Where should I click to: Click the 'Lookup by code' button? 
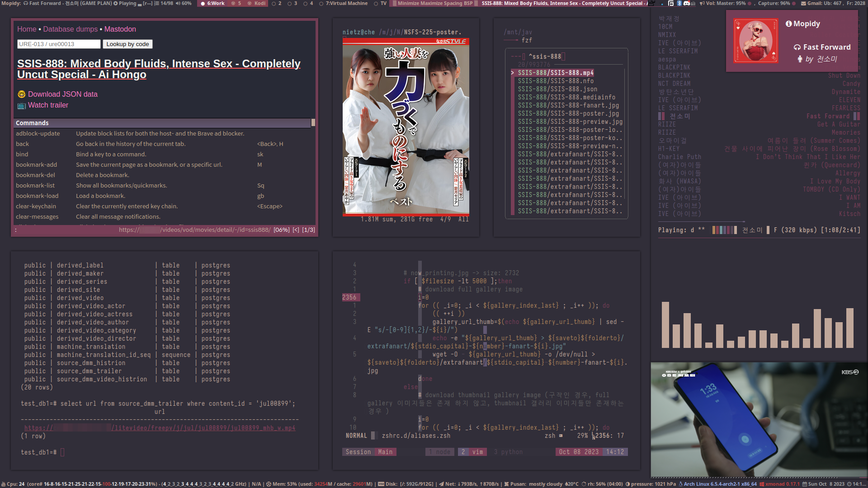[127, 44]
